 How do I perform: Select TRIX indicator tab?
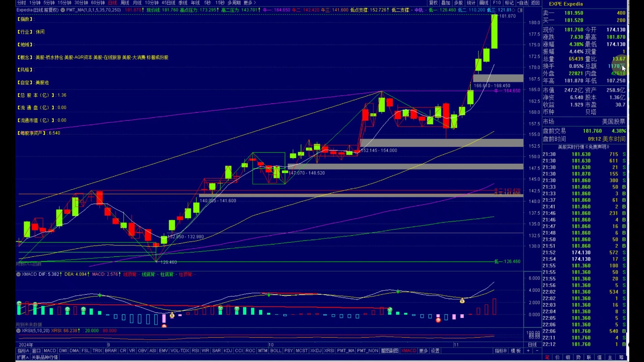point(97,351)
